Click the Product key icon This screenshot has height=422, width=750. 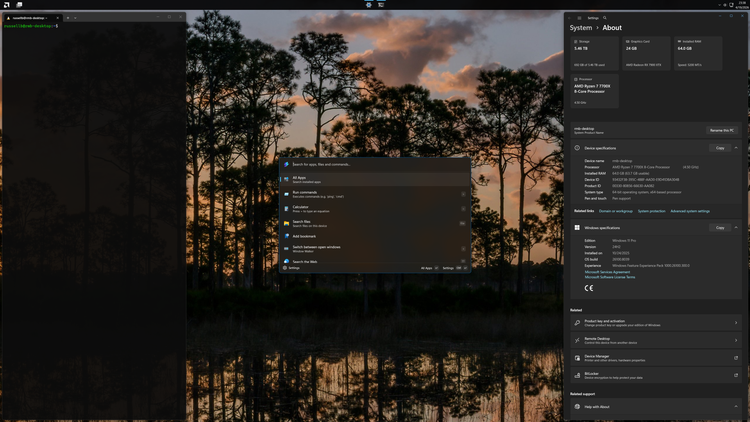577,323
